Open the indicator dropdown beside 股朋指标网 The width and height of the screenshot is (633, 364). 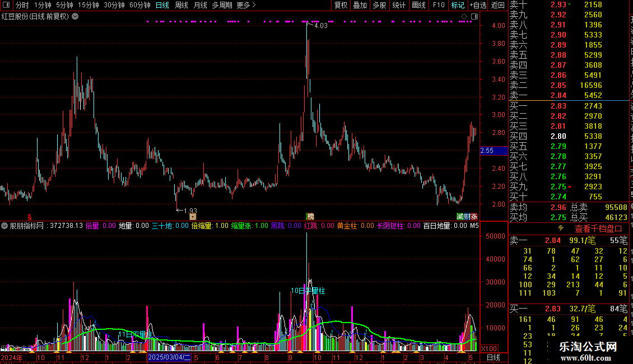4,226
